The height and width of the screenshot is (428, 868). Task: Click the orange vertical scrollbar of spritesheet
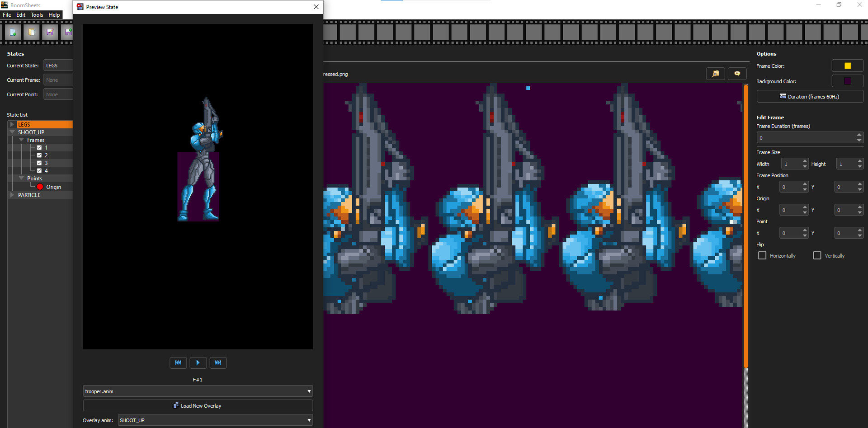745,226
